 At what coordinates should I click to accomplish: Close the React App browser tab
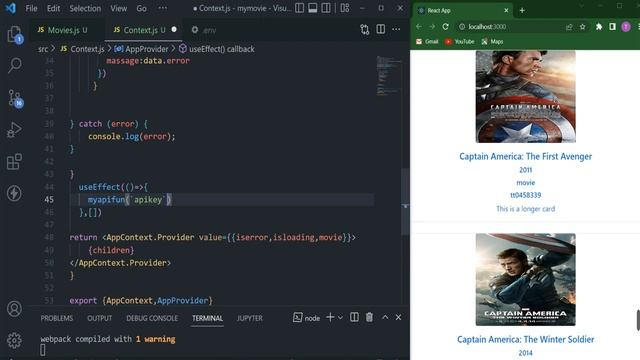pos(506,10)
